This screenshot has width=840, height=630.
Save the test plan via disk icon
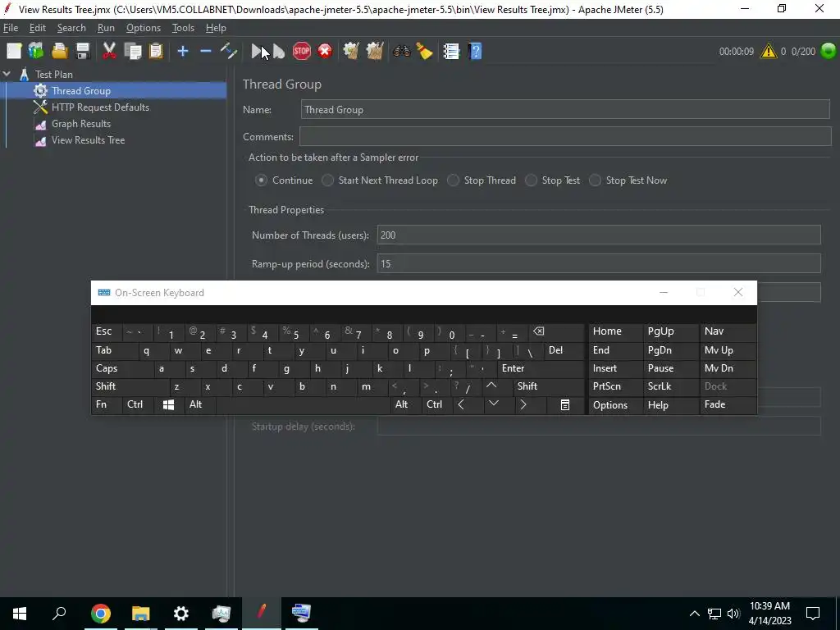coord(83,52)
